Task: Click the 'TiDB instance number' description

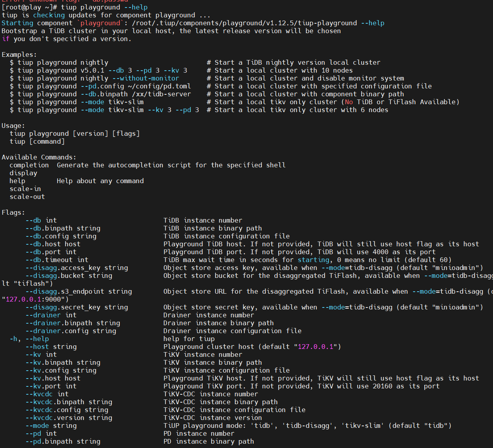Action: pos(203,220)
